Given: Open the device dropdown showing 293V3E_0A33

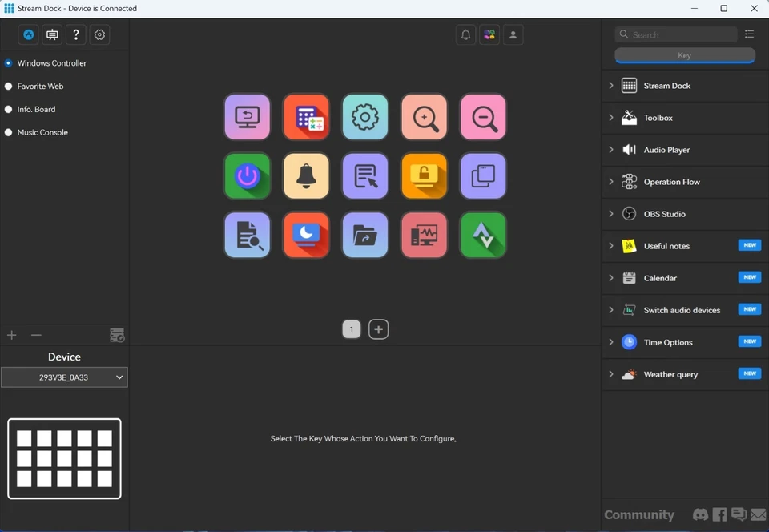Looking at the screenshot, I should [64, 377].
